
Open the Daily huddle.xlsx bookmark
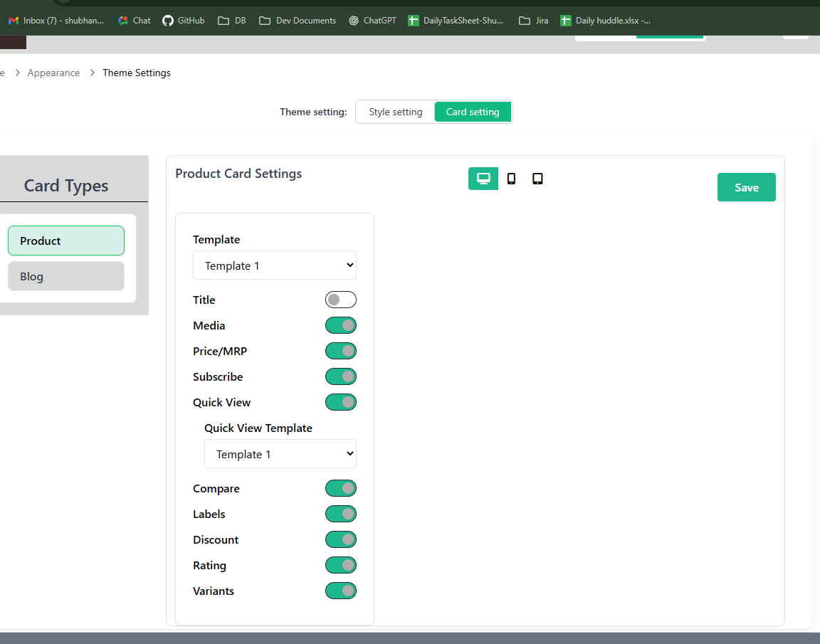click(605, 21)
